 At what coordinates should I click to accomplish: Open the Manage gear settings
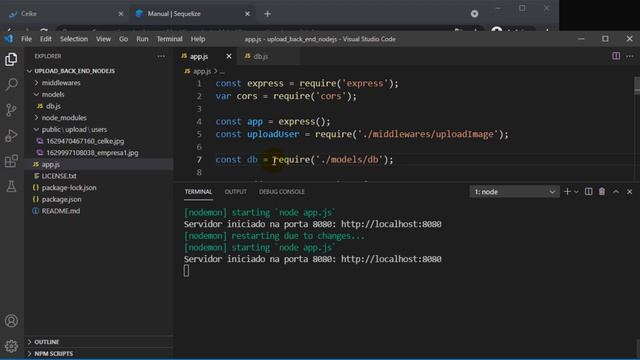pyautogui.click(x=11, y=346)
